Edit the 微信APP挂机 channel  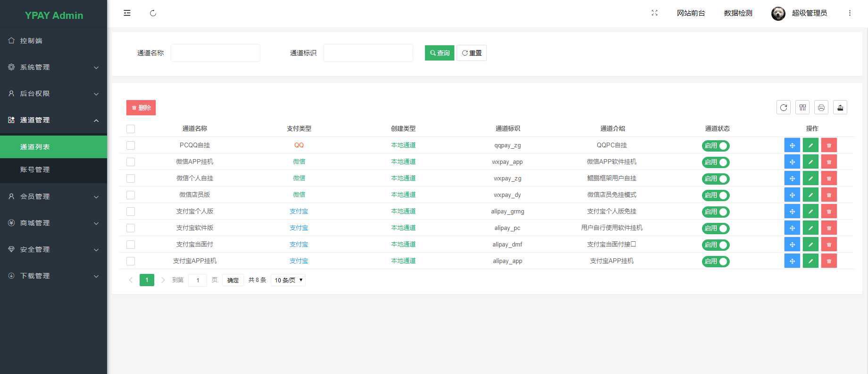coord(810,162)
